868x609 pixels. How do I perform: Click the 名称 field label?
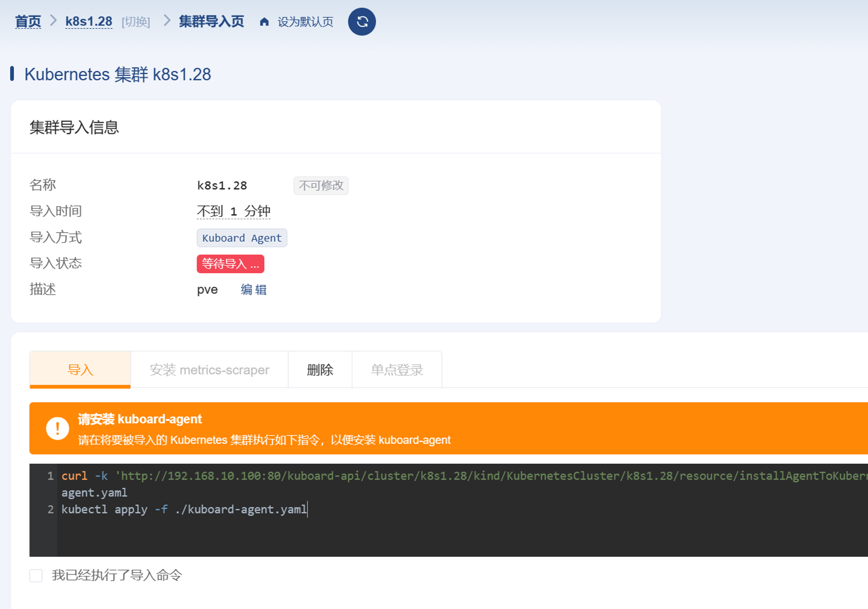pos(43,185)
